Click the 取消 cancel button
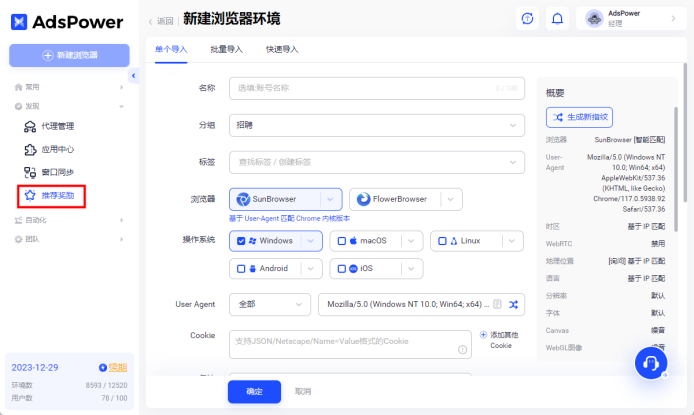 tap(303, 392)
